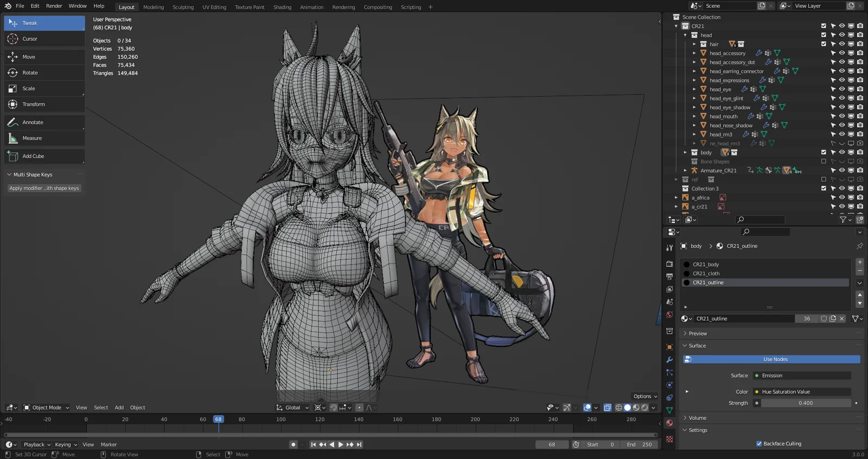
Task: Expand the body collection
Action: click(x=685, y=152)
